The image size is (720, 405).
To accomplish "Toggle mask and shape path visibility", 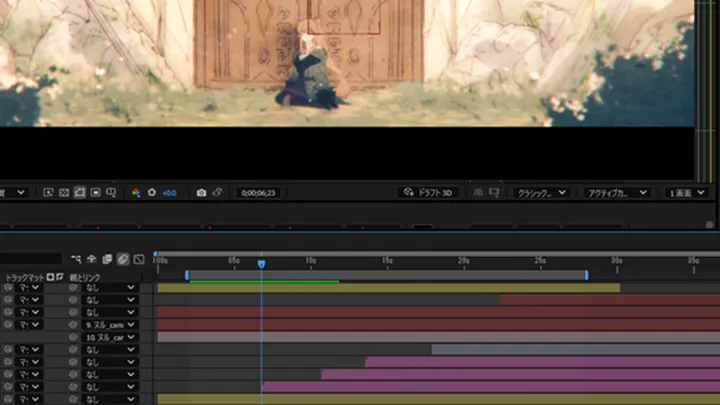I will point(79,192).
